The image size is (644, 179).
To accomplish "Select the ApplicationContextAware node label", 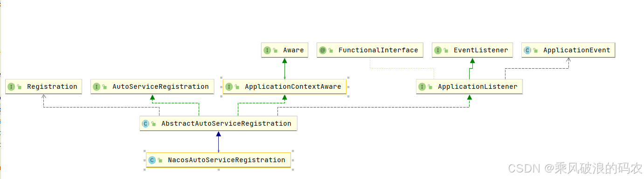I will click(293, 87).
